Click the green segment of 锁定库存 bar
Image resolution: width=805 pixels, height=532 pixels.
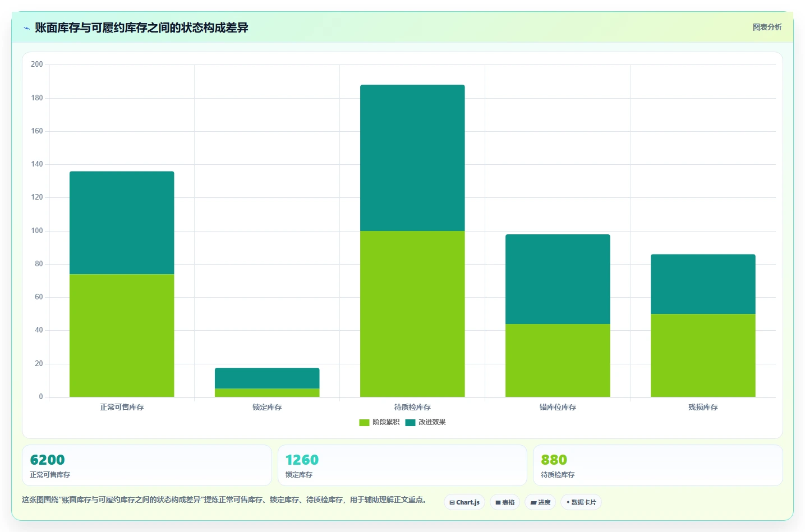267,392
